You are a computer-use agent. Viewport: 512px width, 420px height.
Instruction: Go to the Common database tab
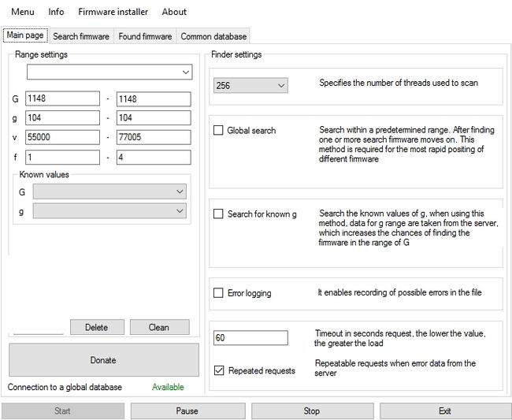[213, 36]
